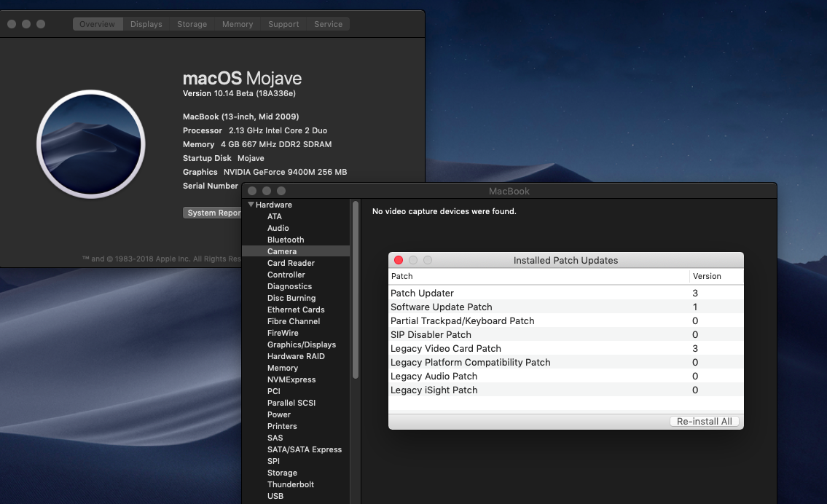
Task: Open Graphics/Displays in the sidebar
Action: click(x=301, y=344)
